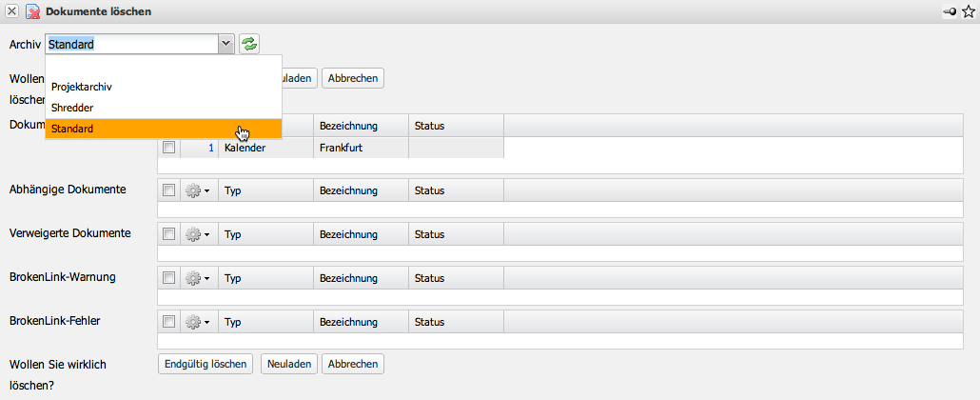Open gear menu for Verweigerte Dokumente
The width and height of the screenshot is (980, 400).
[197, 234]
